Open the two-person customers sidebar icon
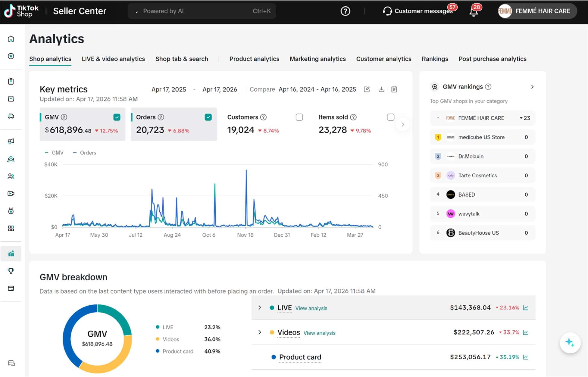588x377 pixels. 11,176
